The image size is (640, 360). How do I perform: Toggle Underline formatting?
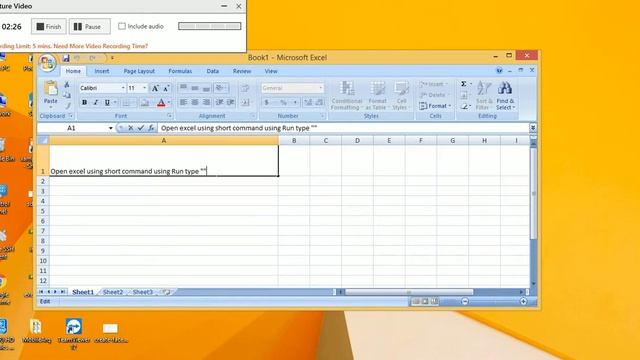pos(107,102)
